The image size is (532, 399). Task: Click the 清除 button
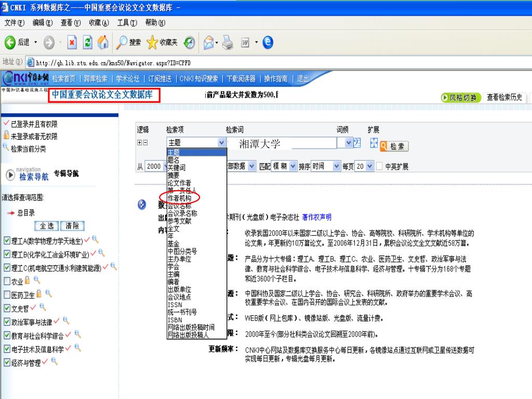tap(72, 226)
